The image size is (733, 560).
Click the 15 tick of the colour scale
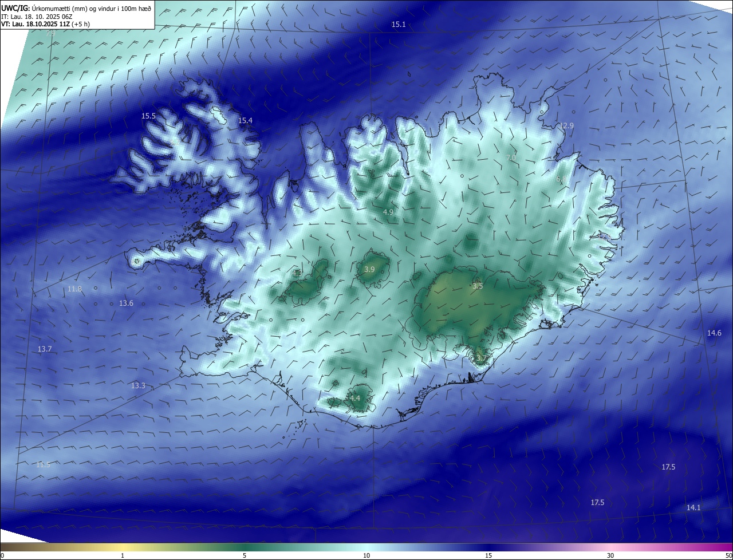tap(488, 555)
